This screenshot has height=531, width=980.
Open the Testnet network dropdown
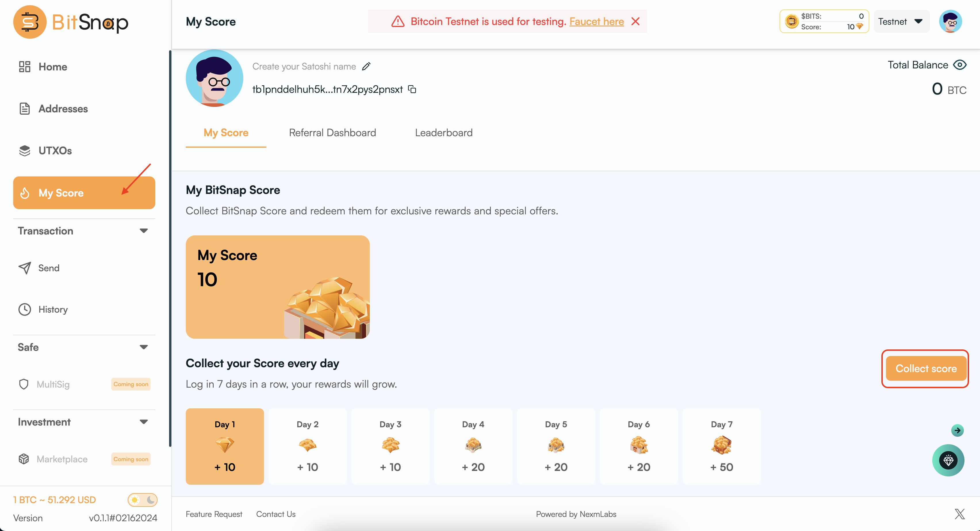[900, 22]
